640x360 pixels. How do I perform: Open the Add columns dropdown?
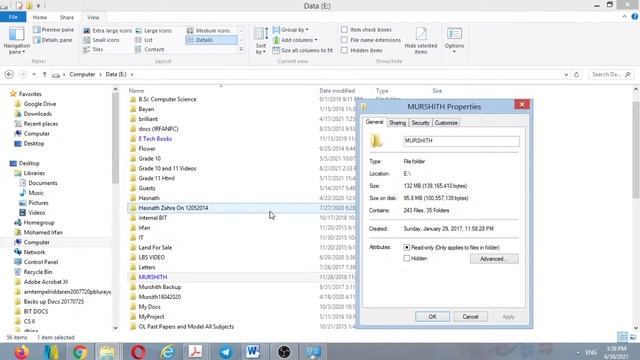[x=295, y=40]
